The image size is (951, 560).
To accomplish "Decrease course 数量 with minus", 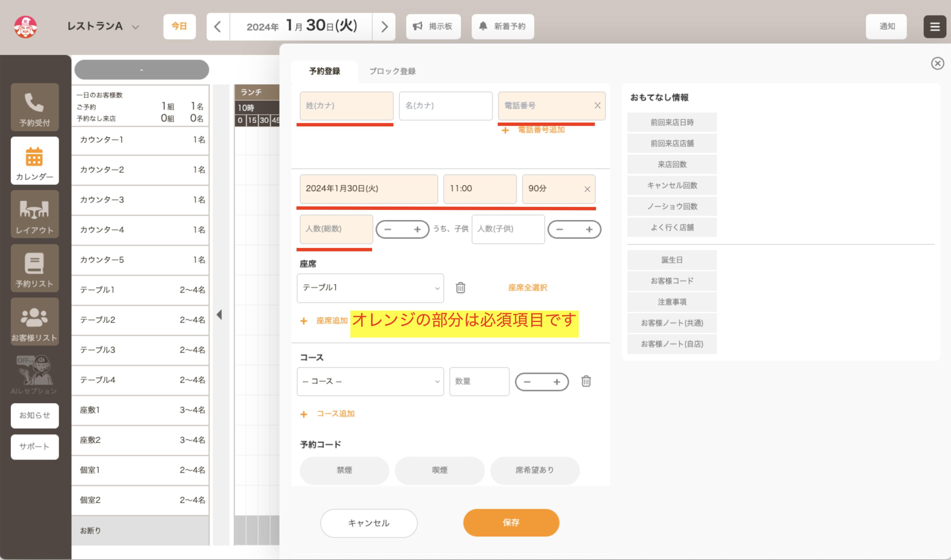I will coord(527,382).
